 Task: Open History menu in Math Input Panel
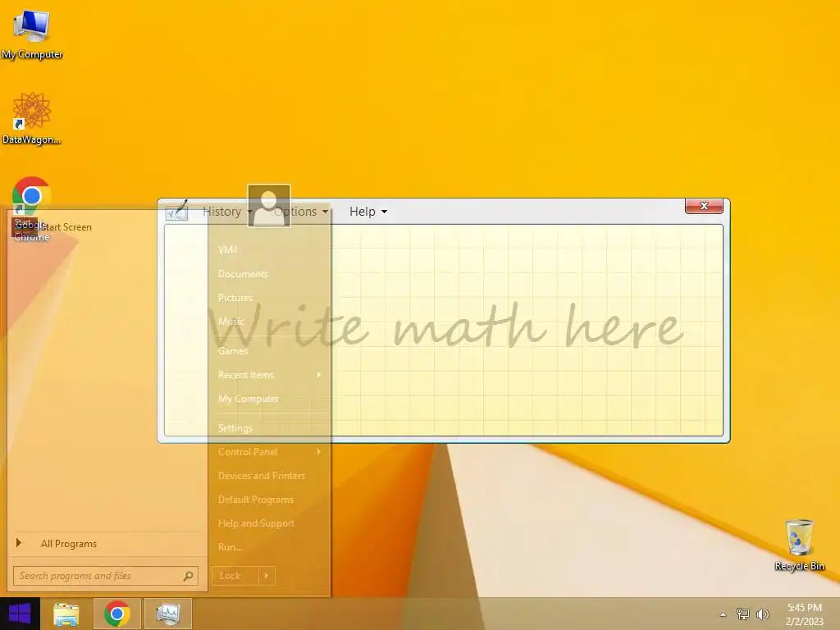227,212
